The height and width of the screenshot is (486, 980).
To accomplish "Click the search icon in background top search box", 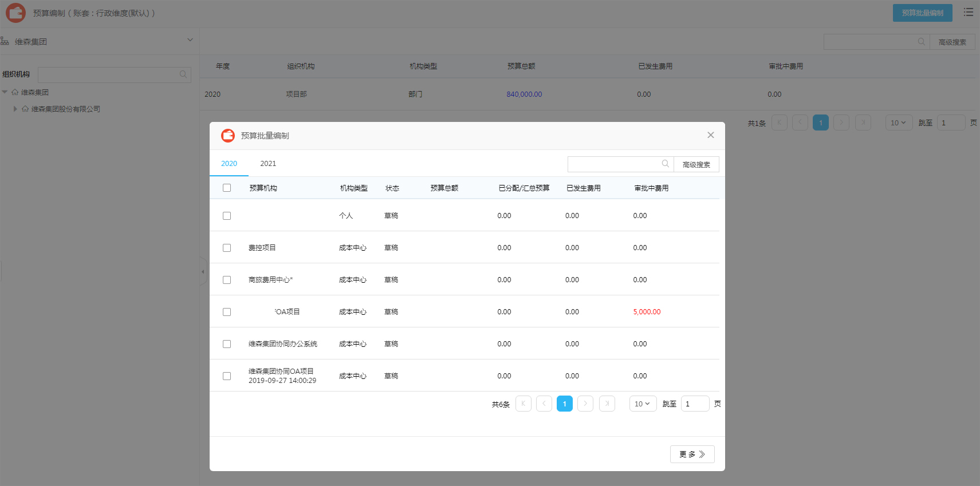I will [x=922, y=42].
